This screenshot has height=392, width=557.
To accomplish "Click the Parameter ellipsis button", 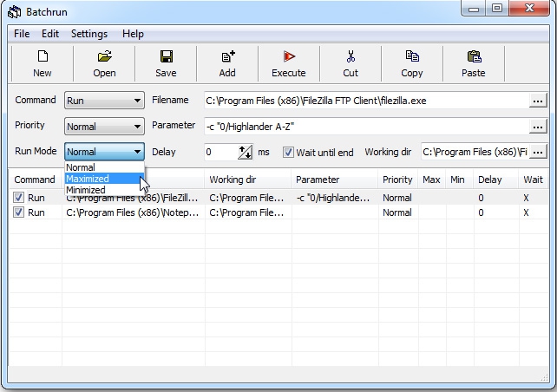I will click(538, 127).
